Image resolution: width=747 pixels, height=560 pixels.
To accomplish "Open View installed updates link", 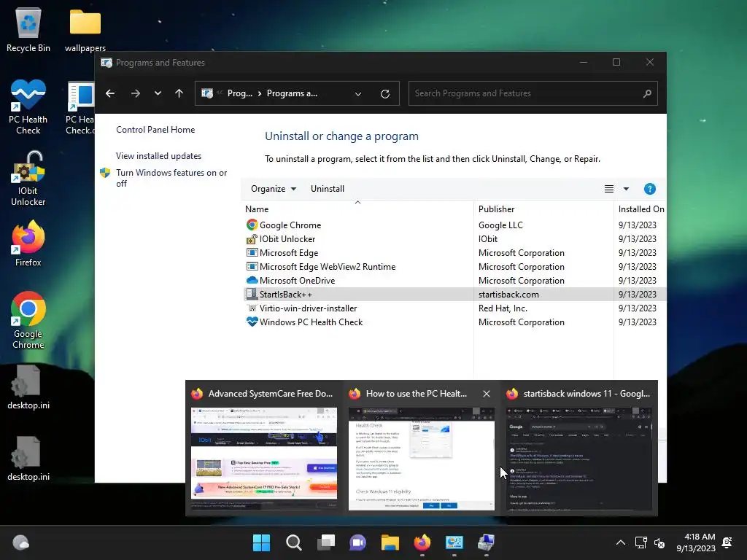I will [x=158, y=156].
